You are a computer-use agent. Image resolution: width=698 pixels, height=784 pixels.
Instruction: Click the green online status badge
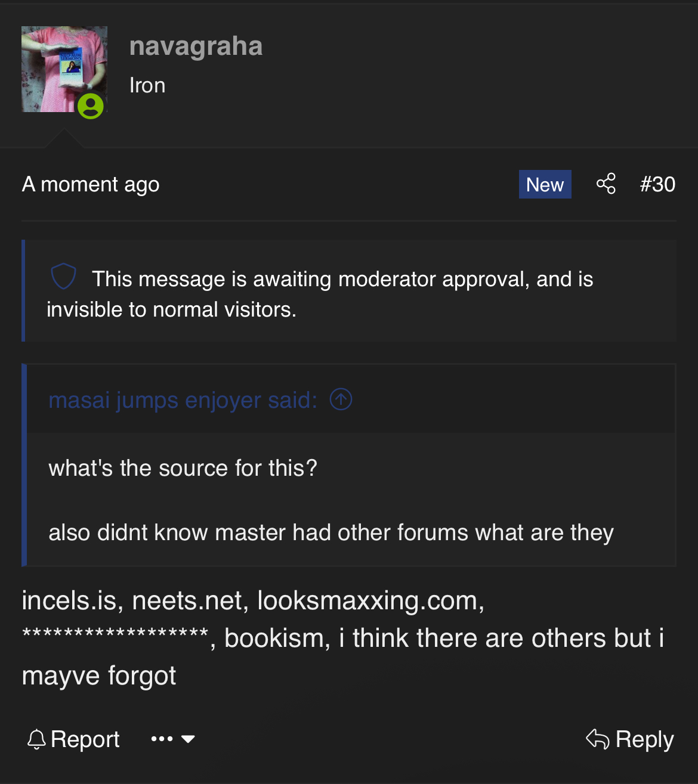91,106
